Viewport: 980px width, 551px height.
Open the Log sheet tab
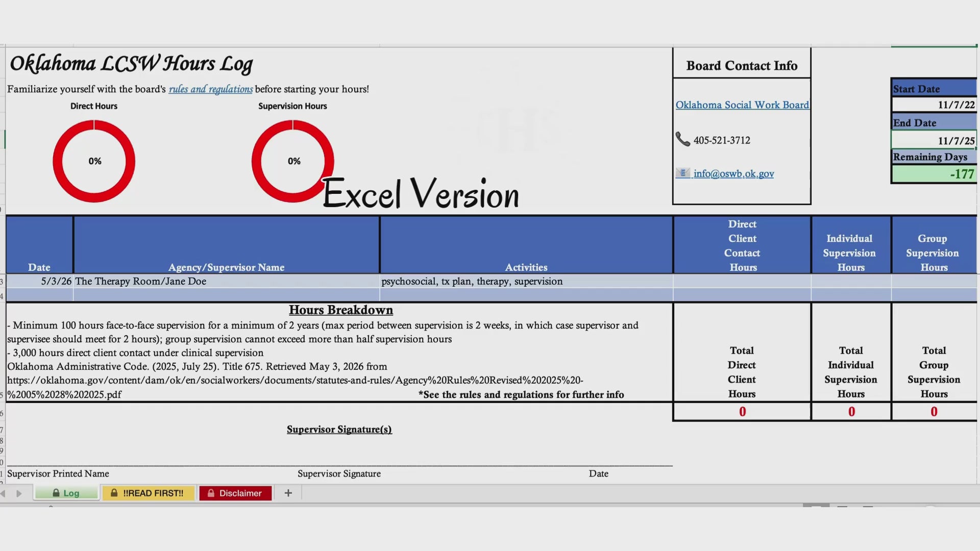[66, 493]
